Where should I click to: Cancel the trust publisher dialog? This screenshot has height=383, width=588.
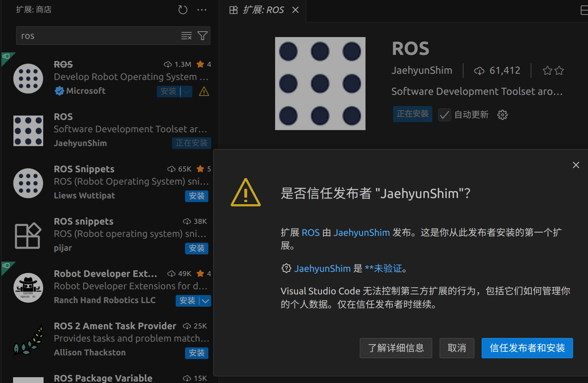click(457, 348)
